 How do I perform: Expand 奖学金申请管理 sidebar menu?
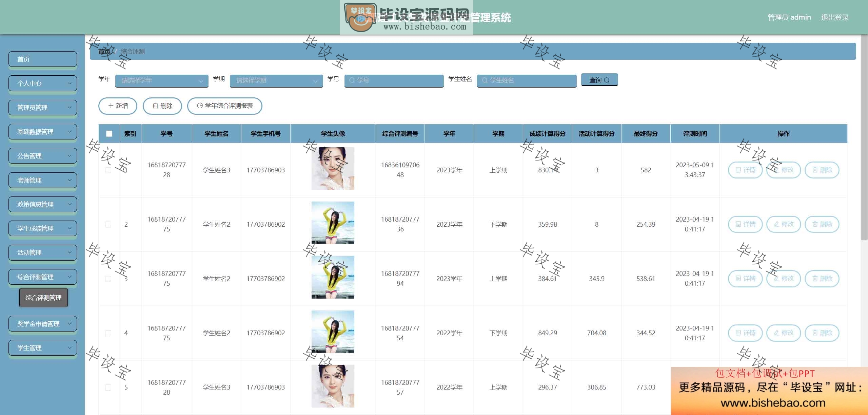pyautogui.click(x=43, y=324)
